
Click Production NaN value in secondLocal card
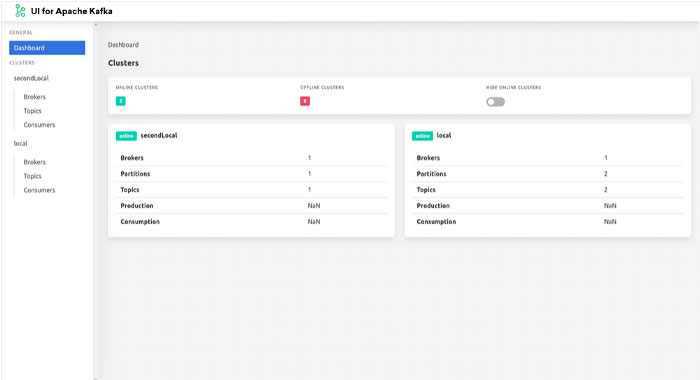(x=314, y=206)
